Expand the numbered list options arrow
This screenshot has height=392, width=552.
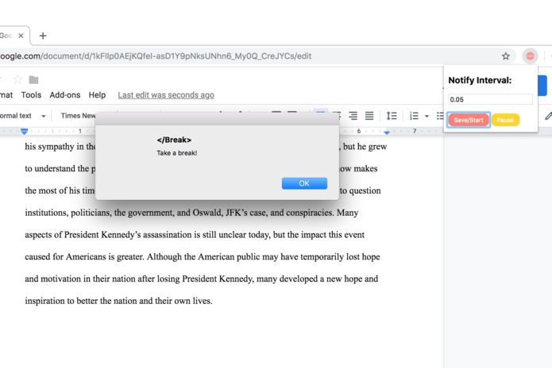(x=427, y=116)
